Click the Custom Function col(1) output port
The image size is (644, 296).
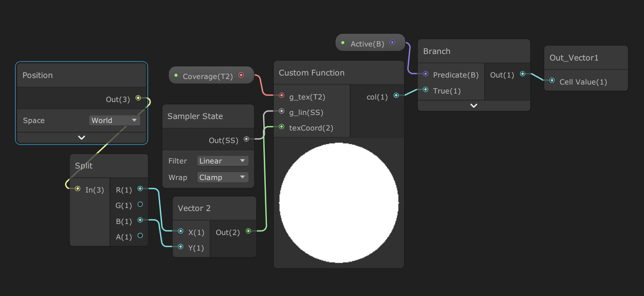(x=396, y=95)
